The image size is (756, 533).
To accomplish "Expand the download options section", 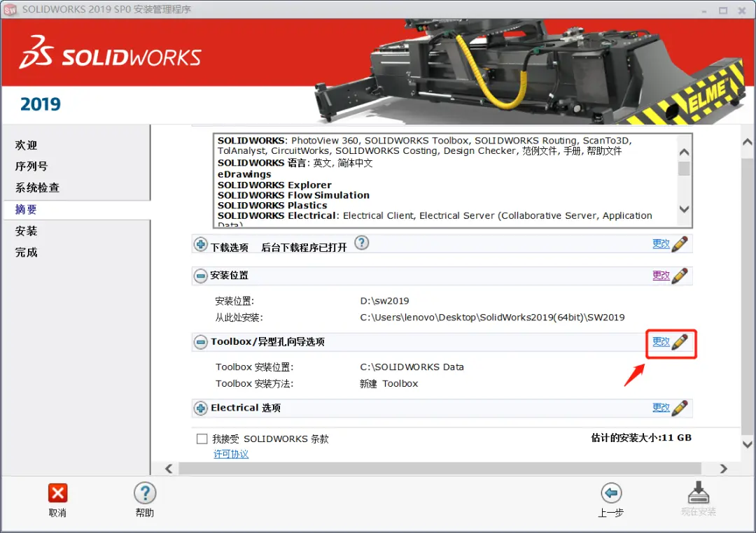I will (201, 245).
